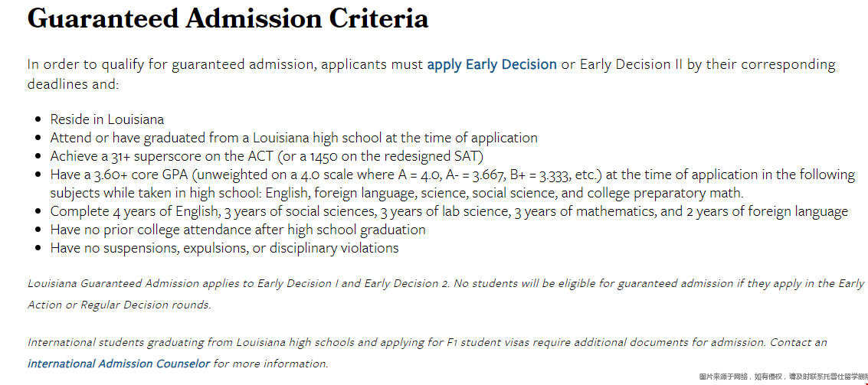Click the Chinese watermark text at the bottom right
Viewport: 868px width, 385px height.
783,377
